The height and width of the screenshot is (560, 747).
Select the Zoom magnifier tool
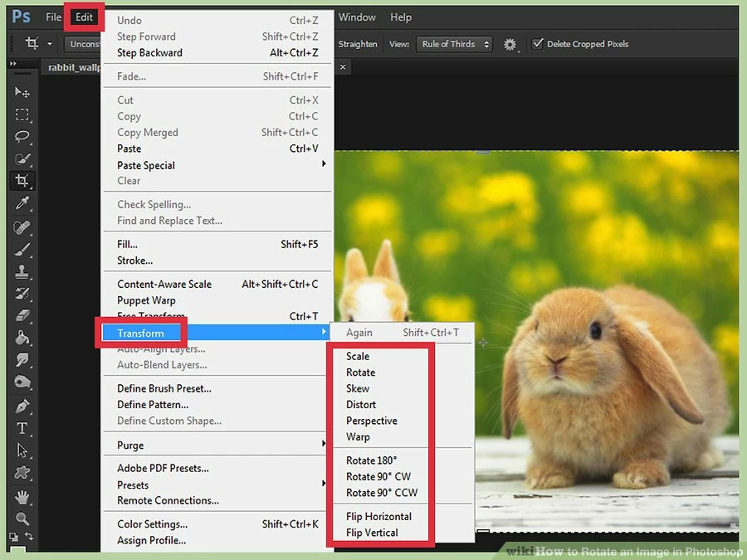tap(22, 518)
